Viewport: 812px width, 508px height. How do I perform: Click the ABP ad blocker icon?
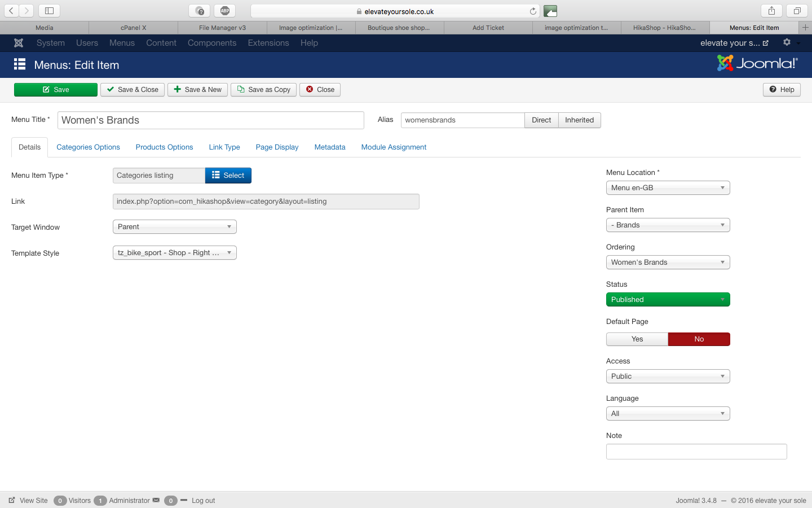tap(225, 11)
